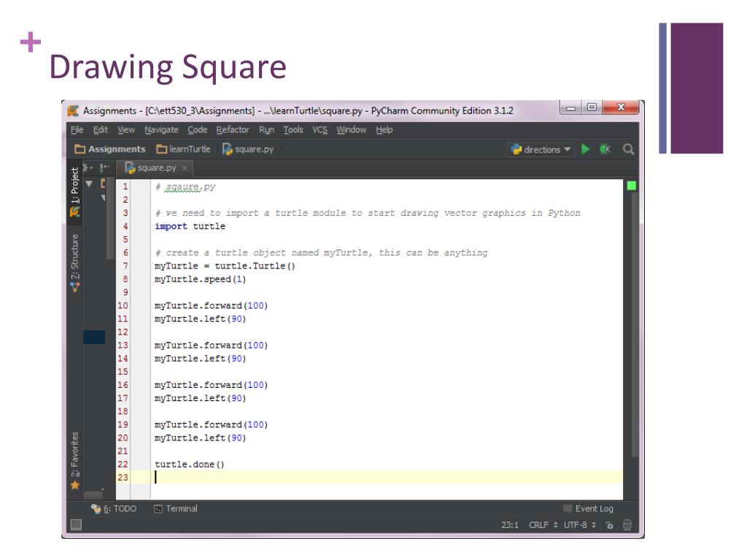Screen dimensions: 747x560
Task: Open the Edit menu
Action: (100, 130)
